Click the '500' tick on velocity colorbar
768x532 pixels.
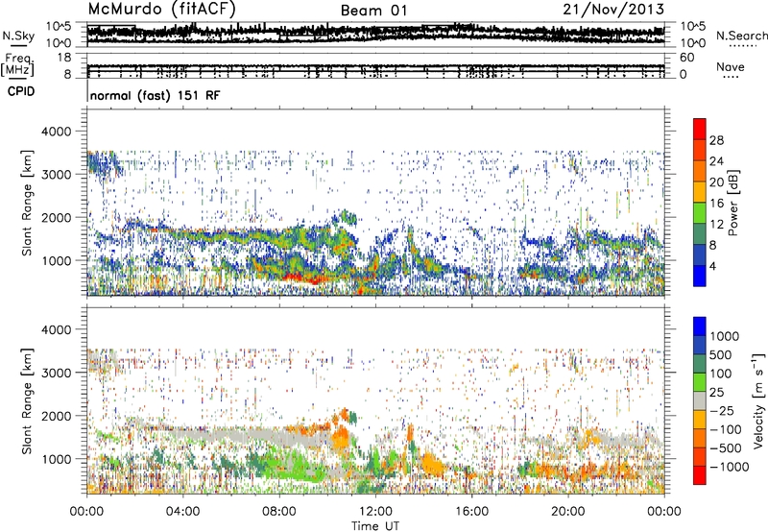(x=721, y=354)
